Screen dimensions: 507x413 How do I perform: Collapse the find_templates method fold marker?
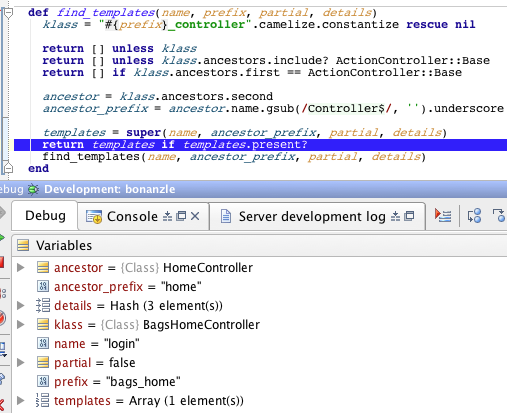point(8,13)
